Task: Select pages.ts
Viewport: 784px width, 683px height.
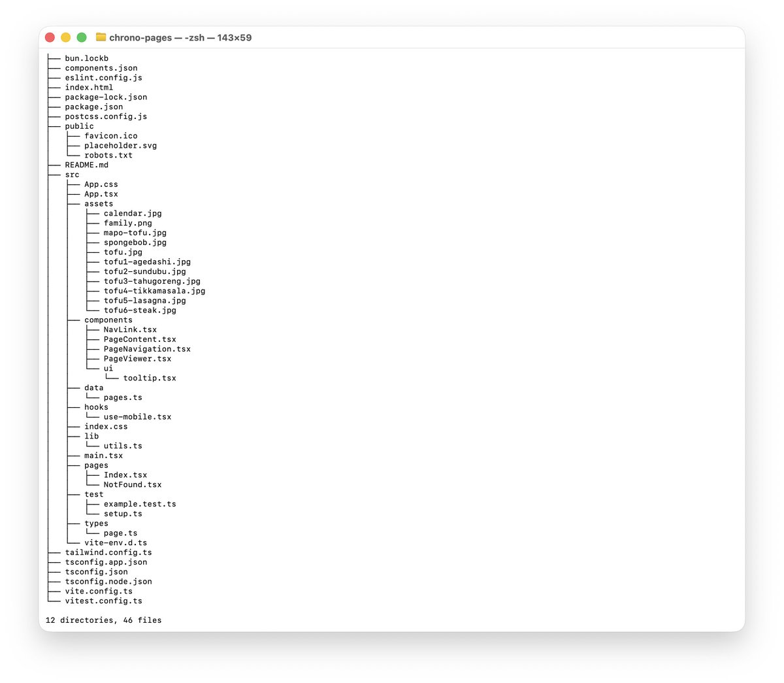Action: pos(123,397)
